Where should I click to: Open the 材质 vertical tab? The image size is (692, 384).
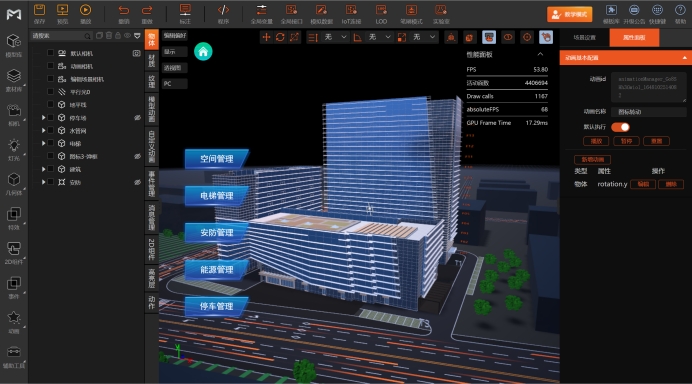(151, 61)
